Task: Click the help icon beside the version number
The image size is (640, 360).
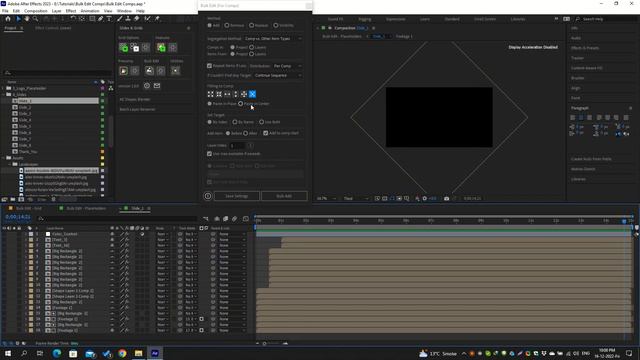Action: pyautogui.click(x=147, y=86)
